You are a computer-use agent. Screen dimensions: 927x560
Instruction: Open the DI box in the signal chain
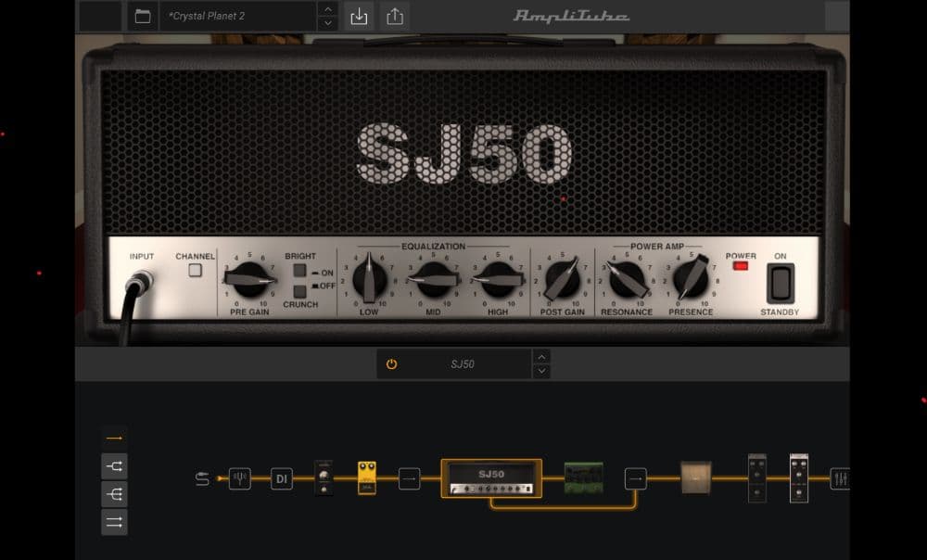tap(283, 478)
